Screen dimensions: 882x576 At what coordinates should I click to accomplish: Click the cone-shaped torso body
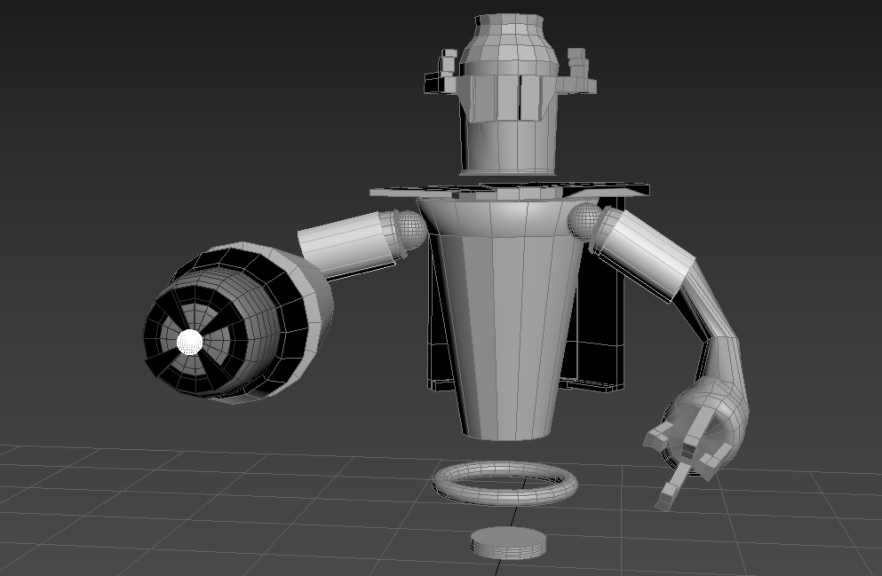[x=510, y=320]
